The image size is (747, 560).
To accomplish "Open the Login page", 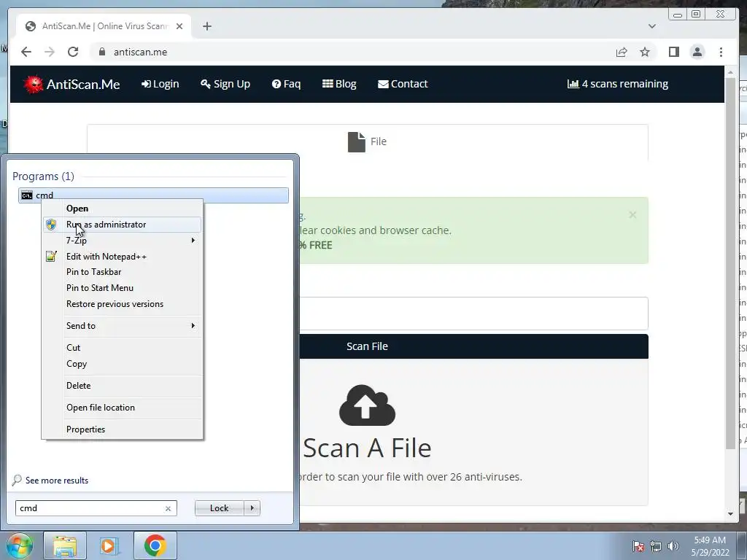I will 160,84.
